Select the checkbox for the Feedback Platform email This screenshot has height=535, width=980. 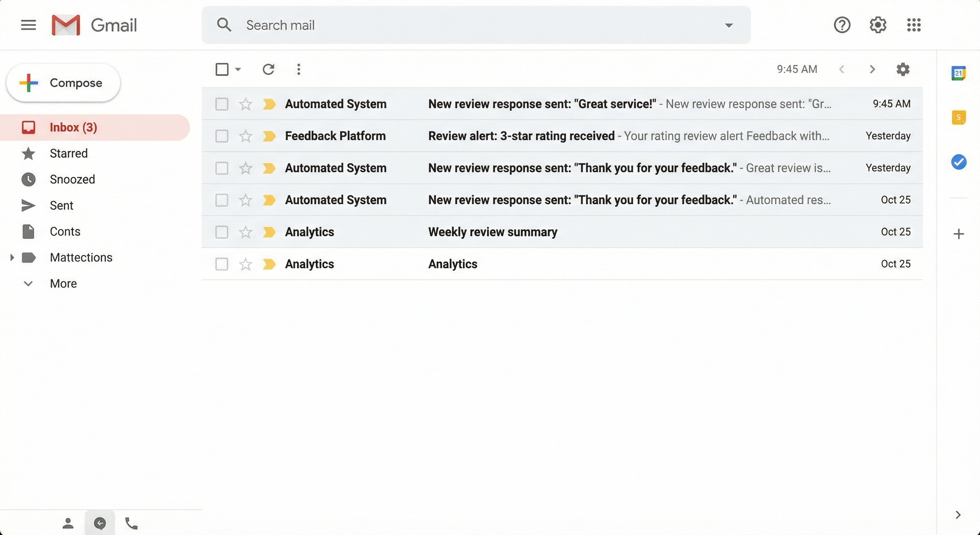[x=222, y=136]
